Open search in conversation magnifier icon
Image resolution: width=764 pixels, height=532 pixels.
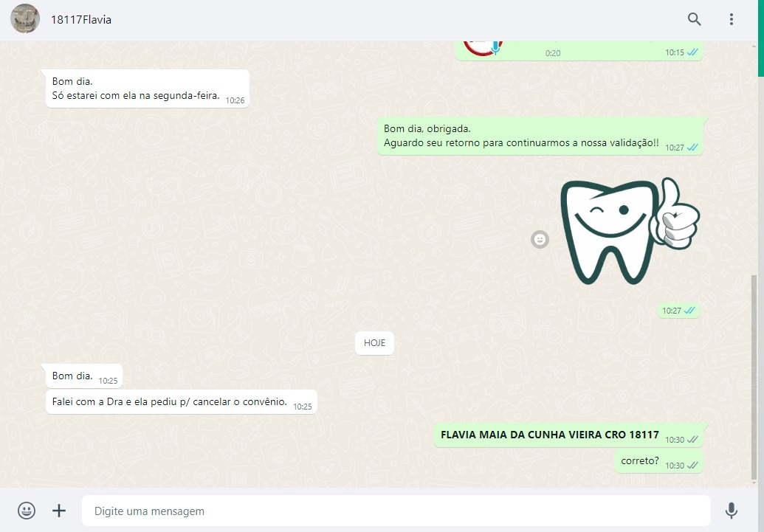tap(694, 19)
